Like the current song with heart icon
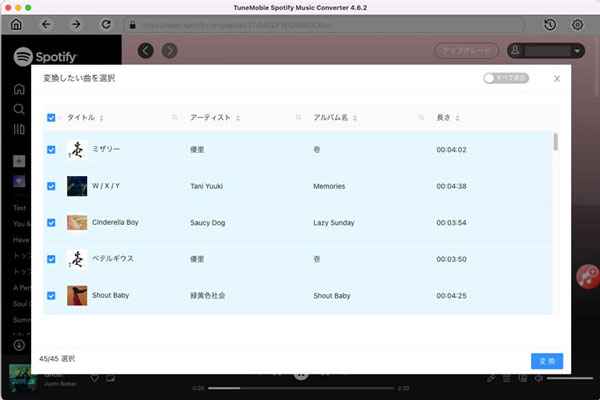Screen dimensions: 600x400 tap(95, 379)
